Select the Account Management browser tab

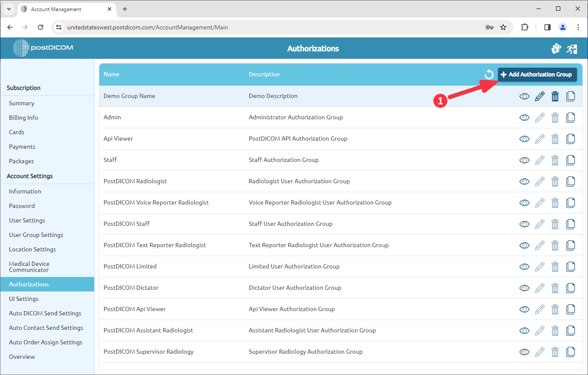[x=60, y=9]
